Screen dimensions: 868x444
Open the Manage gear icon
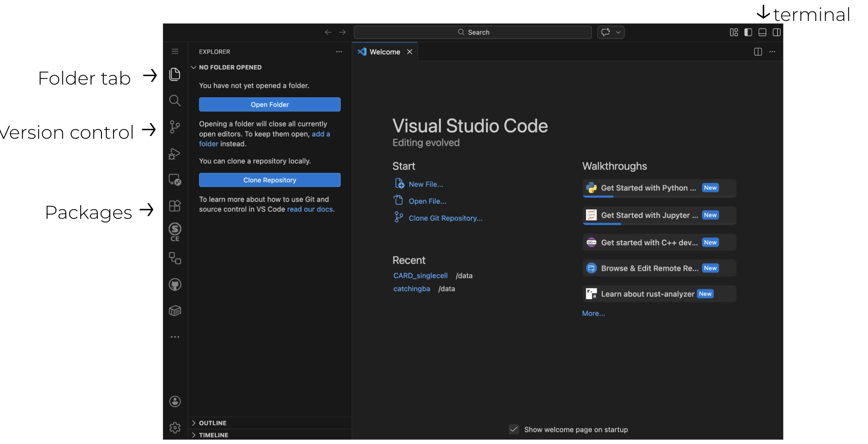coord(175,428)
